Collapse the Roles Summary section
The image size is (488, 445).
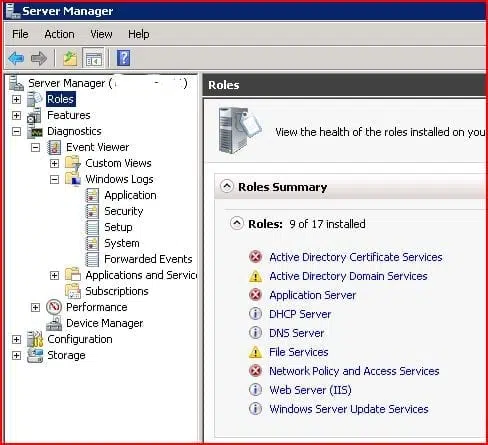click(x=227, y=186)
